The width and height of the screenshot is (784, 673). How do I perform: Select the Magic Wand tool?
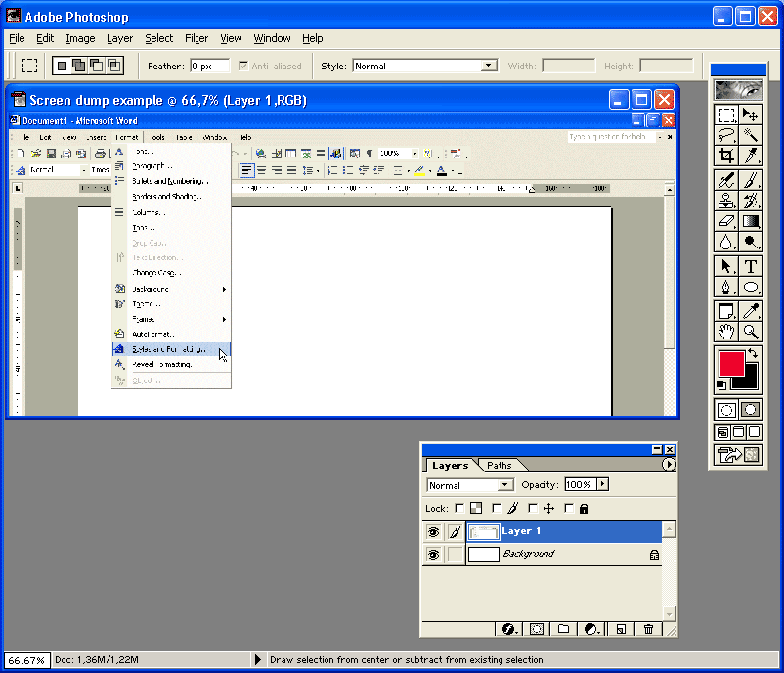(x=750, y=135)
